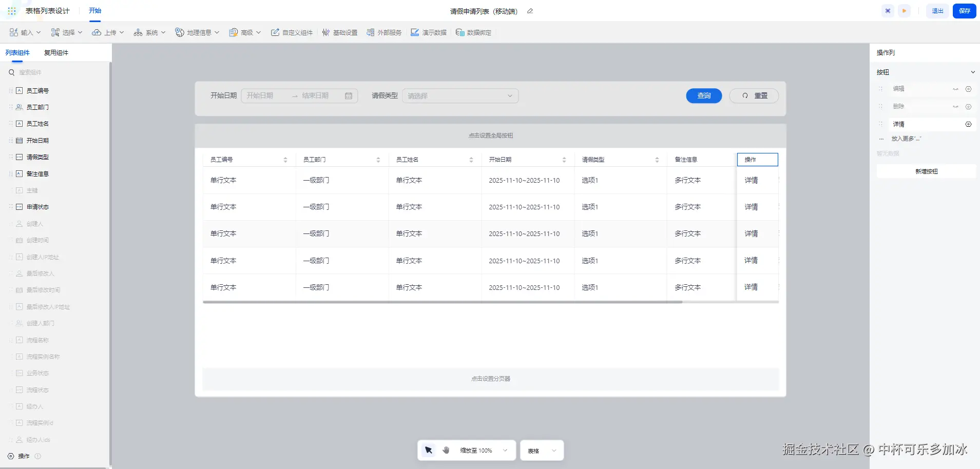Image resolution: width=980 pixels, height=469 pixels.
Task: Click the search magnifier icon in component panel
Action: 12,72
